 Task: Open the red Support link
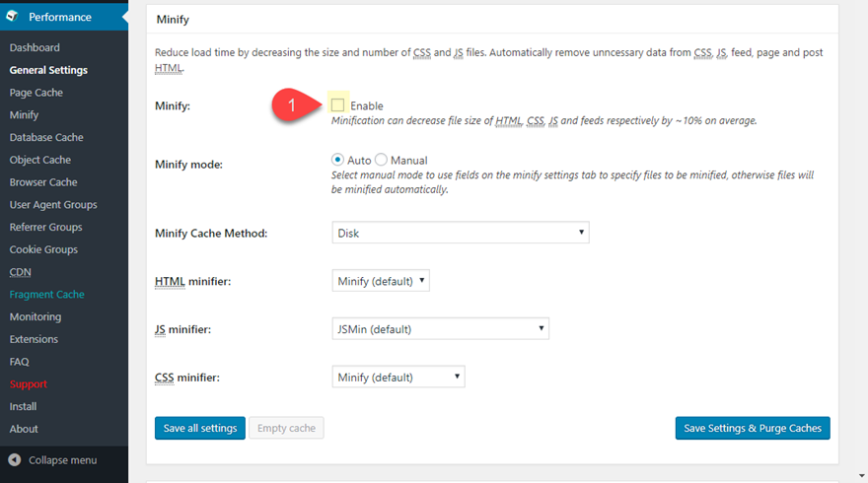28,384
